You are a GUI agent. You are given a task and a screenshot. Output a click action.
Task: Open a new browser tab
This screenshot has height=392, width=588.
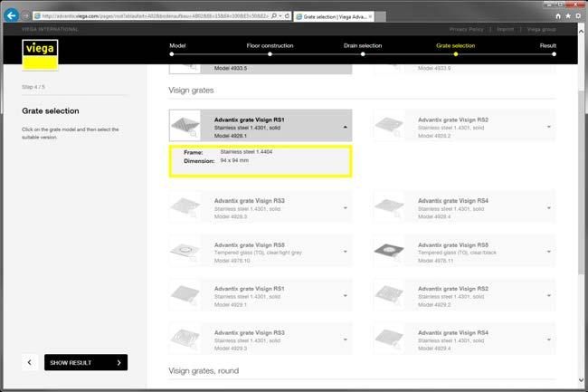[380, 16]
